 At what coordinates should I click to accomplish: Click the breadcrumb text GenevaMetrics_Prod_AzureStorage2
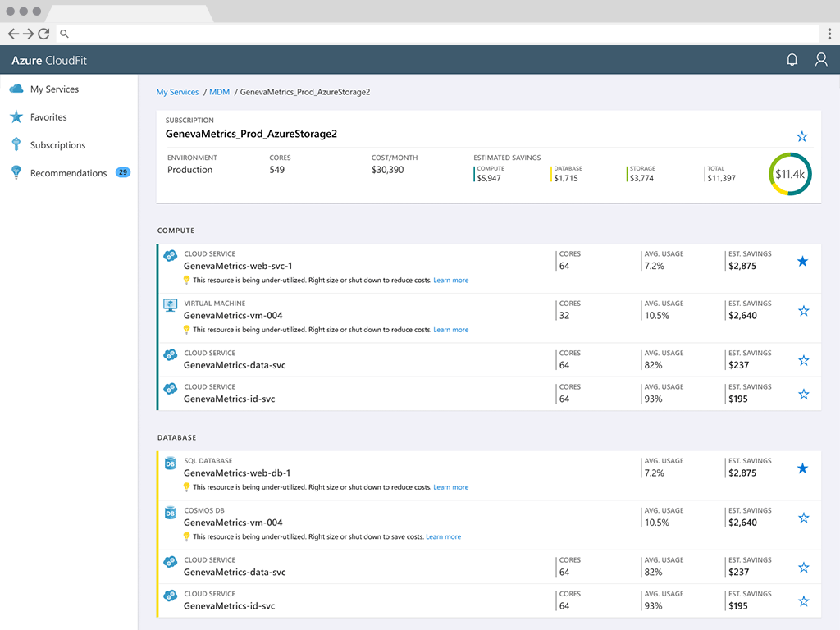(305, 92)
